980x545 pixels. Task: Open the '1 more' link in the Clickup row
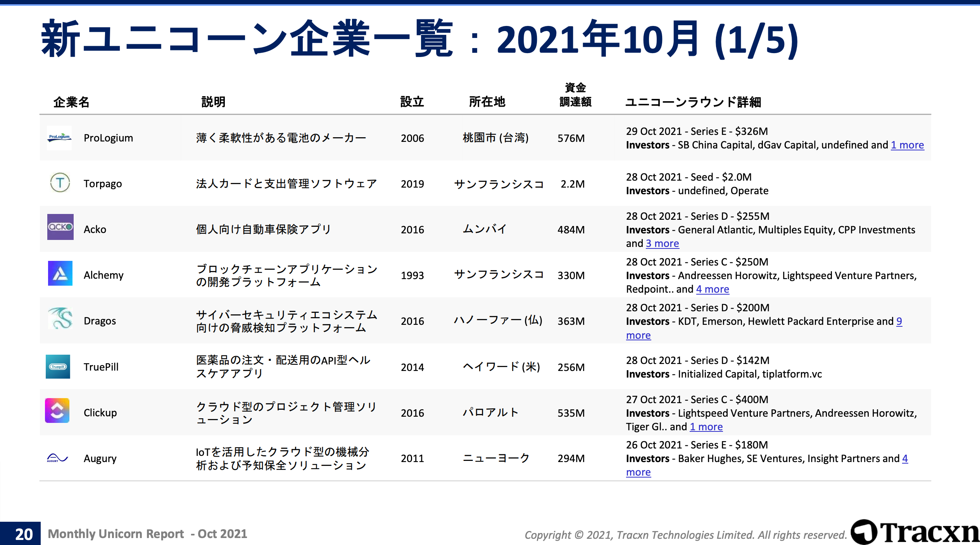pos(706,427)
